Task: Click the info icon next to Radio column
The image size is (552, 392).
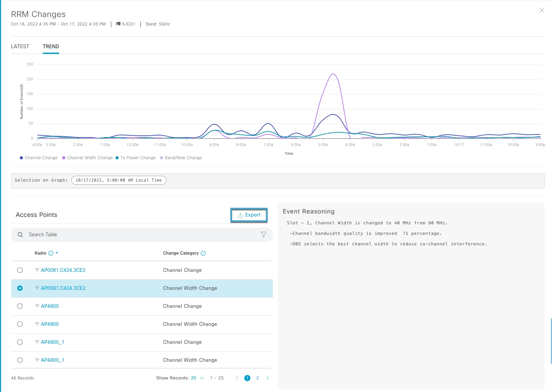Action: [50, 253]
